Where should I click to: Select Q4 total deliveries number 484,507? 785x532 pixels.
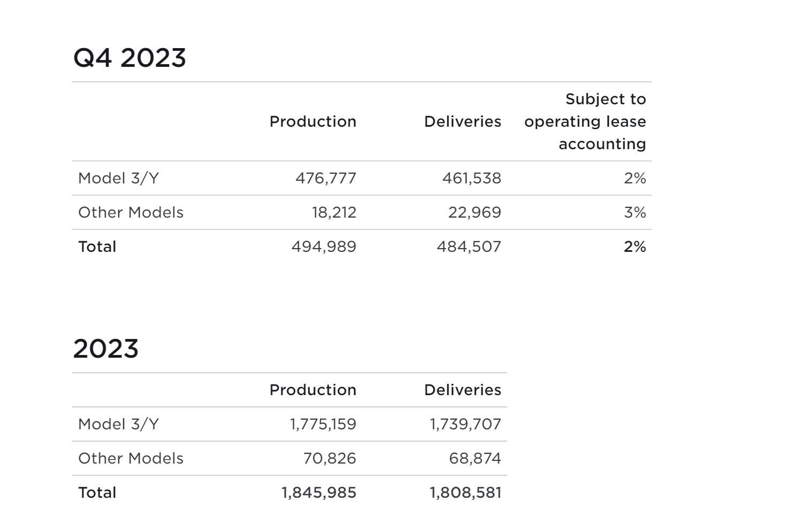click(x=469, y=246)
